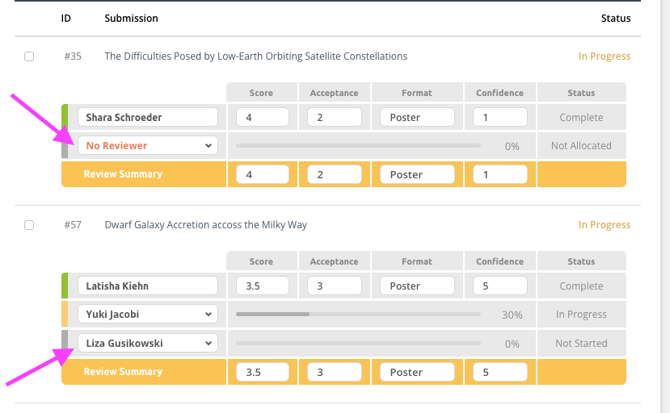Click the Submission column header

click(x=131, y=18)
